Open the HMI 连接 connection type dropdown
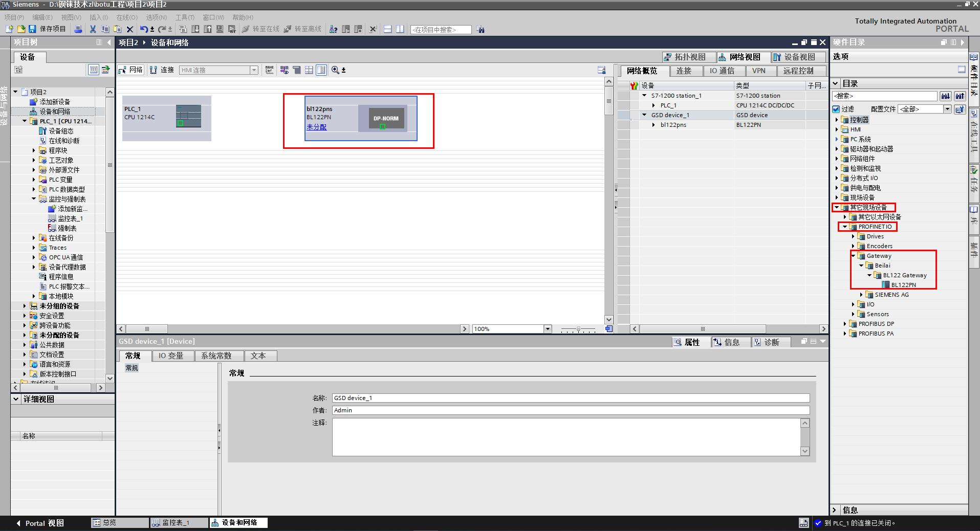This screenshot has width=980, height=531. click(x=254, y=70)
